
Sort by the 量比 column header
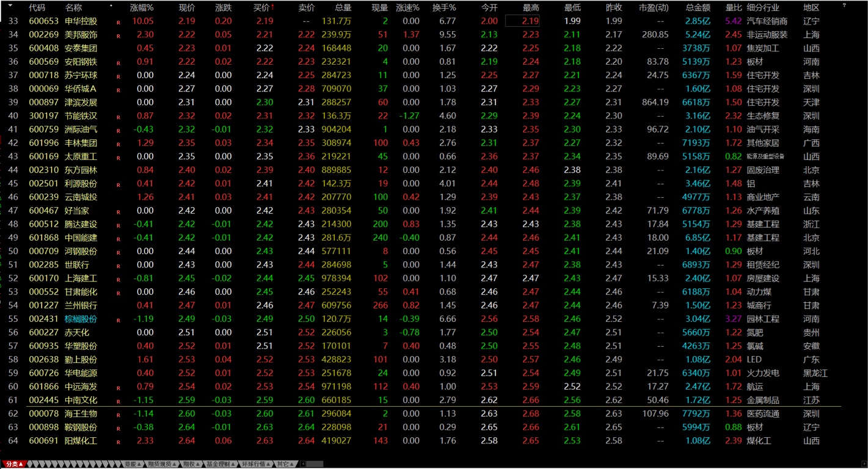coord(734,8)
